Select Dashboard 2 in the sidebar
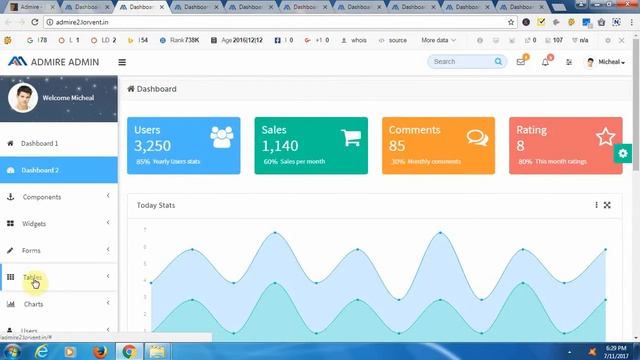The image size is (640, 360). (59, 170)
